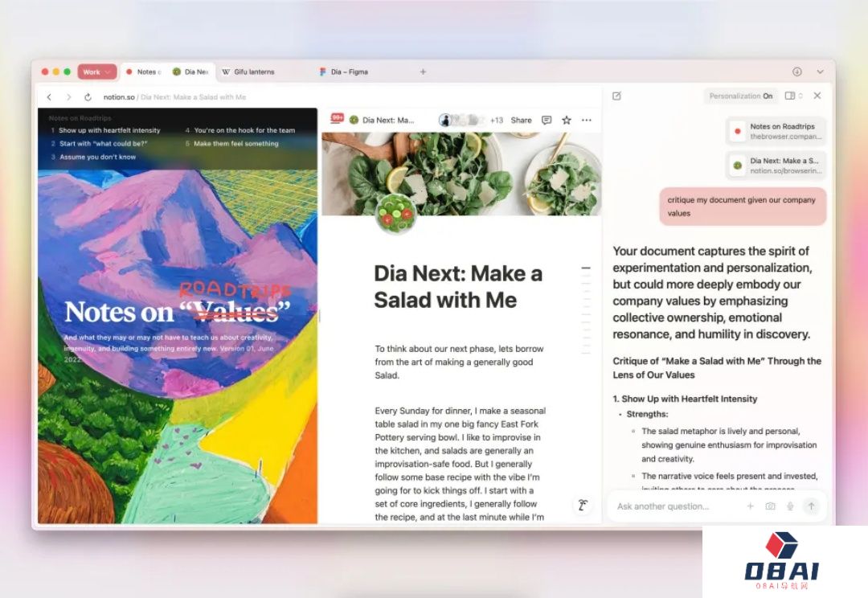Viewport: 868px width, 598px height.
Task: Click the Notion table of contents outline
Action: pos(586,309)
